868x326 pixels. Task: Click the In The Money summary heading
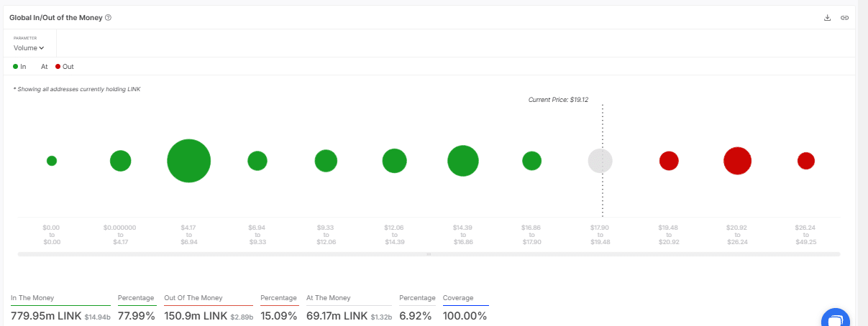coord(32,298)
